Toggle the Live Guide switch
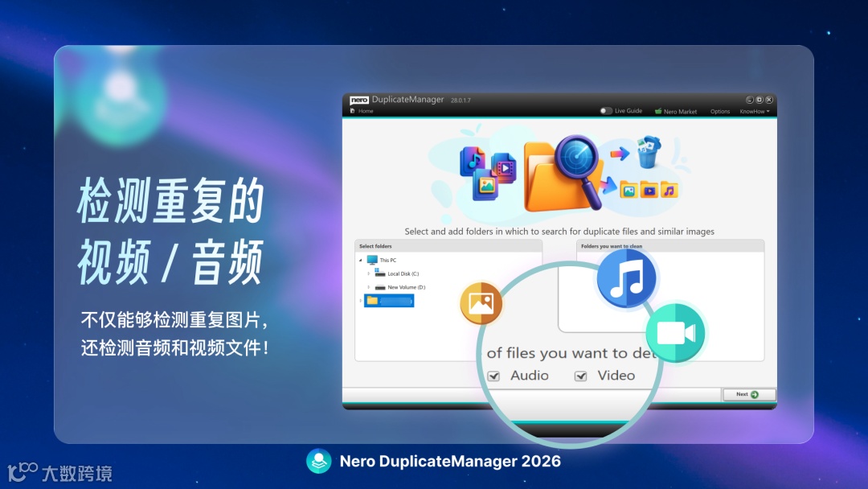Screen dimensions: 868x489 click(x=606, y=111)
